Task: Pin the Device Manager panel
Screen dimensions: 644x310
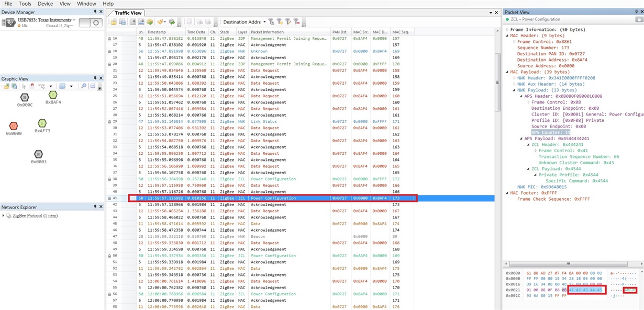Action: pos(95,11)
